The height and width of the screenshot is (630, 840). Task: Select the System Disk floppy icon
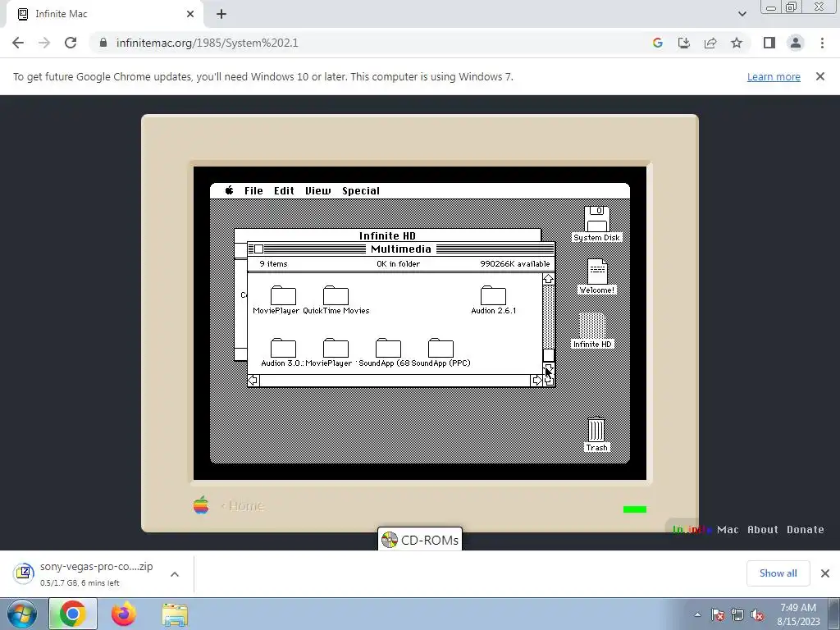coord(597,218)
